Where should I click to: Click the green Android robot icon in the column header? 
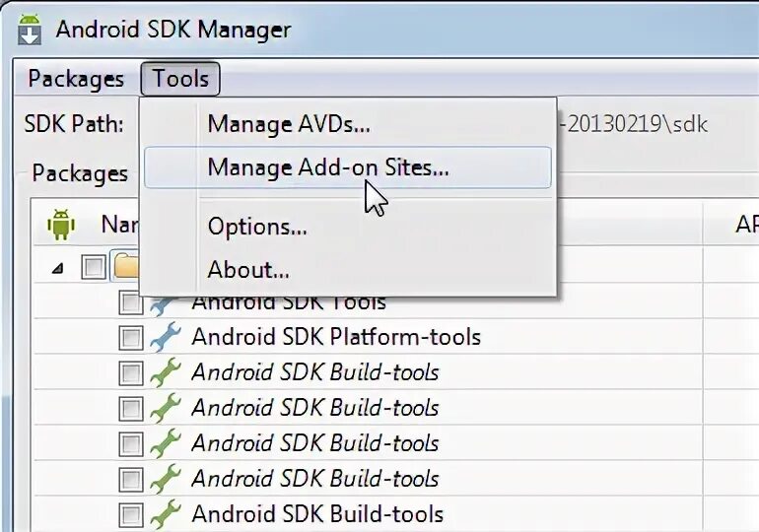(x=61, y=225)
